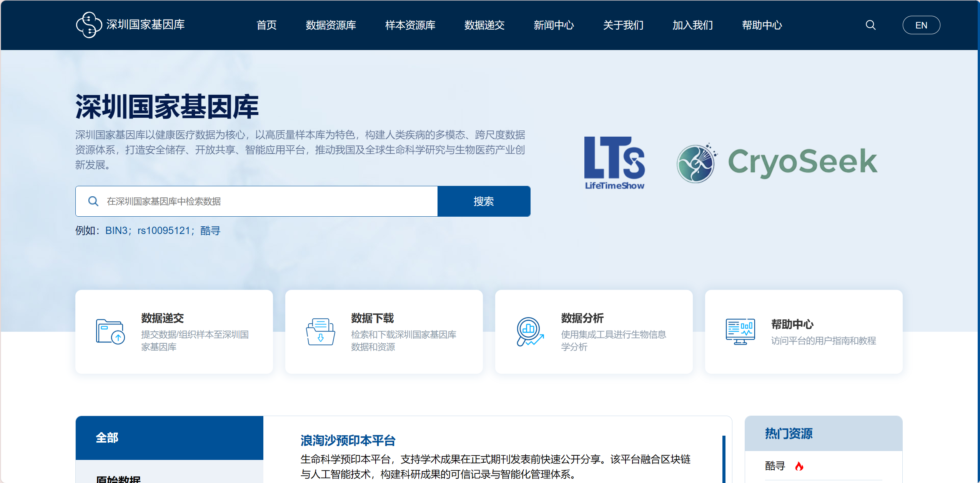Click the example link rs10095121

tap(164, 231)
